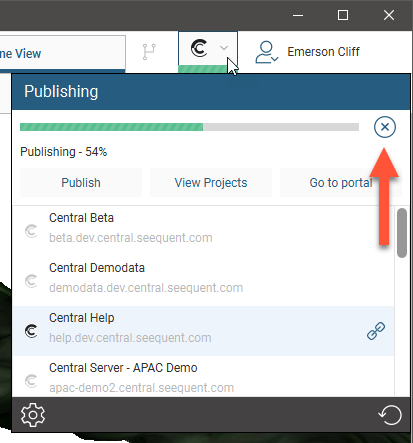Click the Central Demodata server icon
413x443 pixels.
(x=31, y=281)
